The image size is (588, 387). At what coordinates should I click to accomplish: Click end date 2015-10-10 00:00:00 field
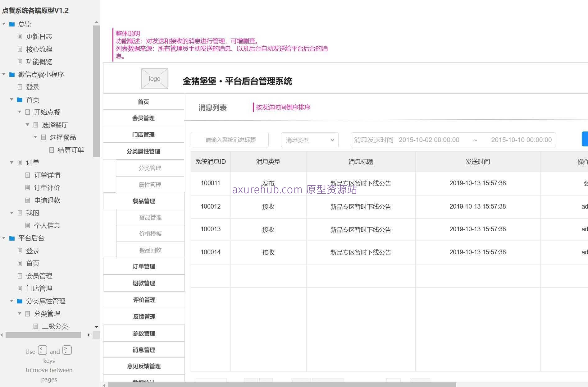pyautogui.click(x=521, y=140)
